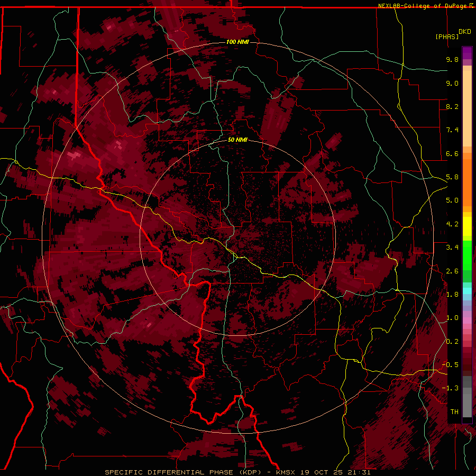The height and width of the screenshot is (476, 476).
Task: Click the [PHAS] legend unit label
Action: point(447,36)
